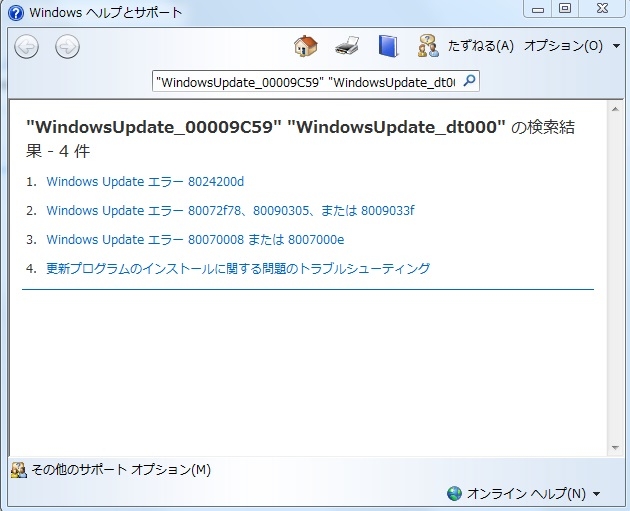The height and width of the screenshot is (511, 630).
Task: Click the scrollbar up arrow
Action: [615, 109]
